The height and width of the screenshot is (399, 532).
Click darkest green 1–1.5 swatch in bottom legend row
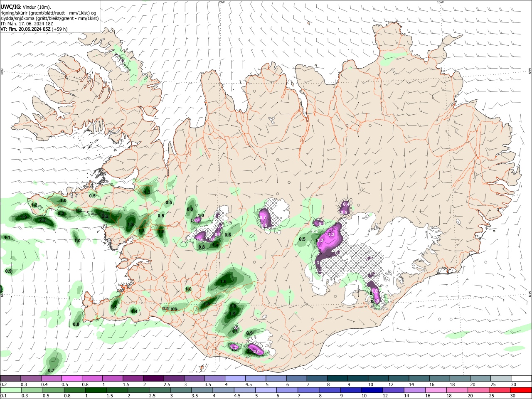[x=96, y=390]
